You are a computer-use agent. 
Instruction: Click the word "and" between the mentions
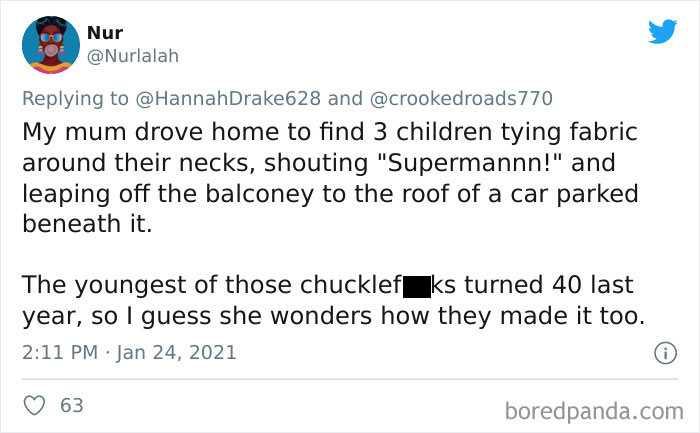tap(344, 98)
